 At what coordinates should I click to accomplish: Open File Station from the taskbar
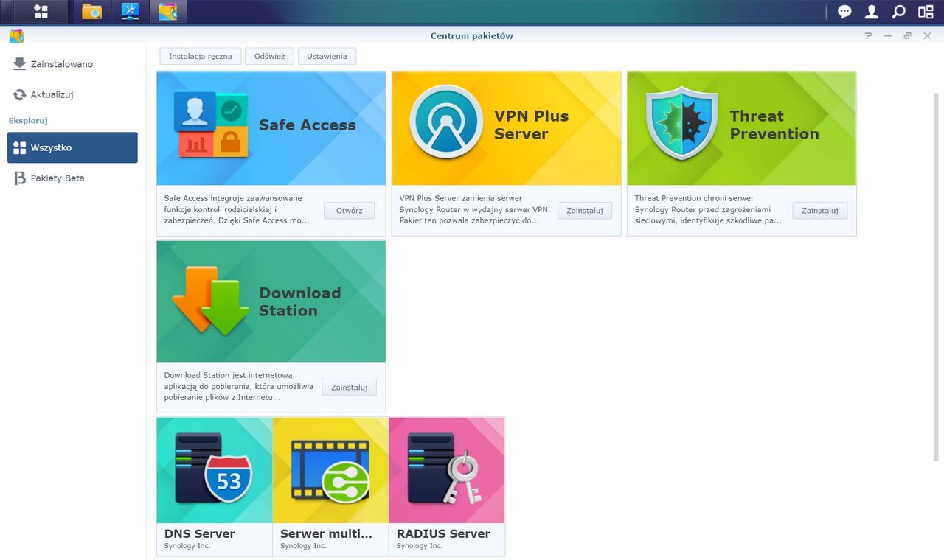pyautogui.click(x=91, y=11)
